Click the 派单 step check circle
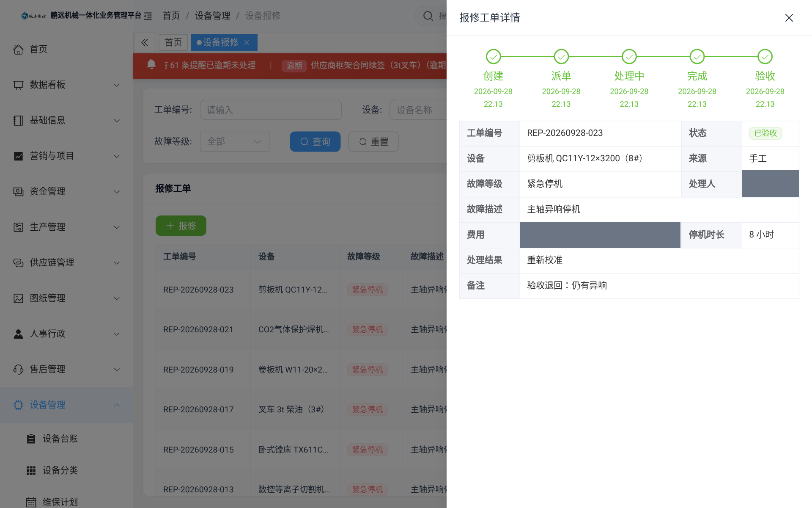Image resolution: width=812 pixels, height=508 pixels. [561, 56]
